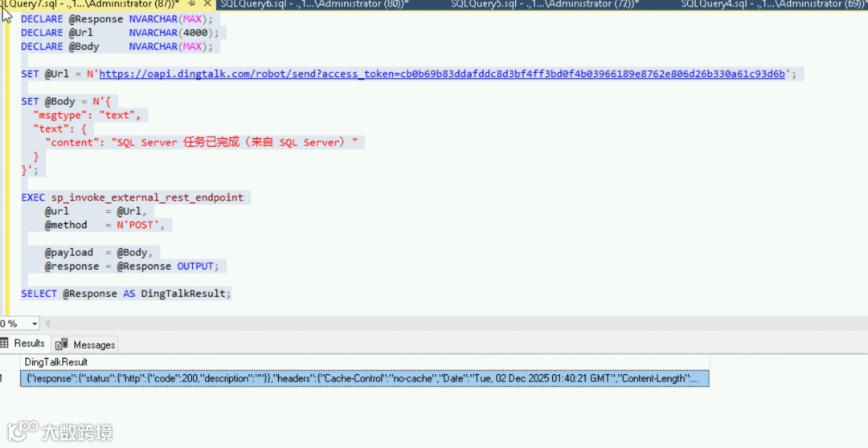The width and height of the screenshot is (868, 448).
Task: Place cursor on DECLARE @Url NVARCHAR(4000) line
Action: click(x=120, y=33)
